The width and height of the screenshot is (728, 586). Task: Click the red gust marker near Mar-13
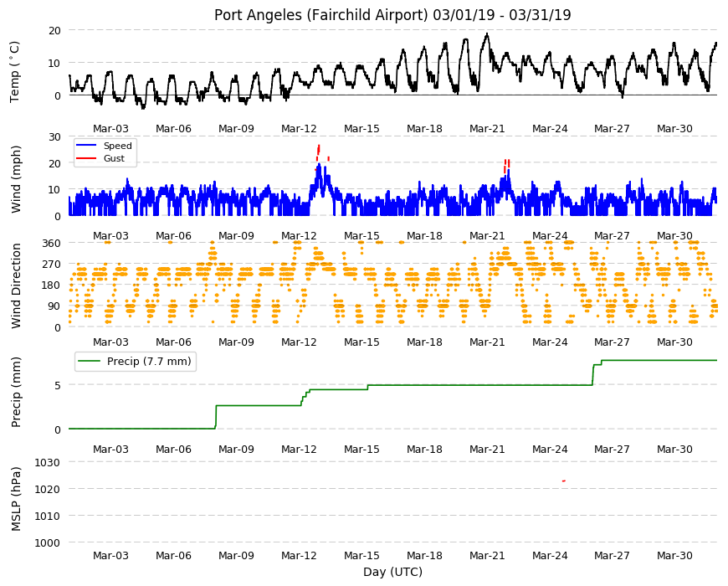pos(319,152)
